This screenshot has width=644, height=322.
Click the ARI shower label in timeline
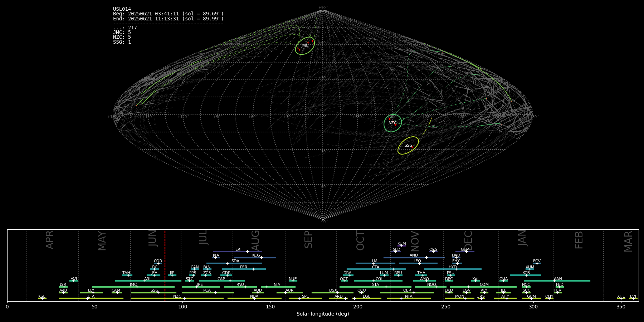[x=147, y=279]
